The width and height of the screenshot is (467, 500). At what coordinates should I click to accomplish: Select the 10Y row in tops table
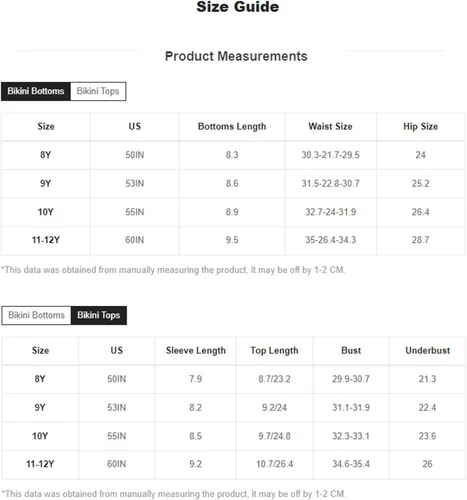tap(233, 436)
